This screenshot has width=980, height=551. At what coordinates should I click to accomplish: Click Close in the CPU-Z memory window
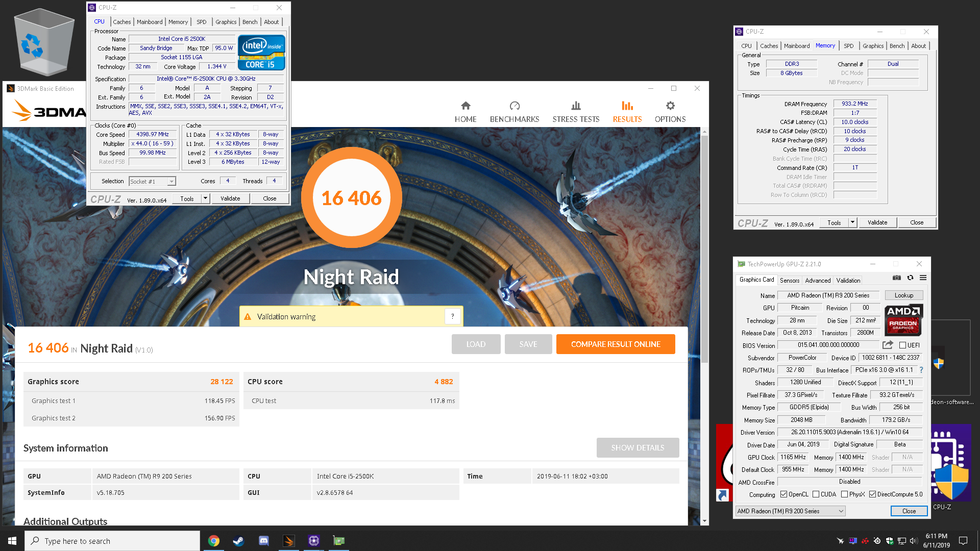pos(917,222)
